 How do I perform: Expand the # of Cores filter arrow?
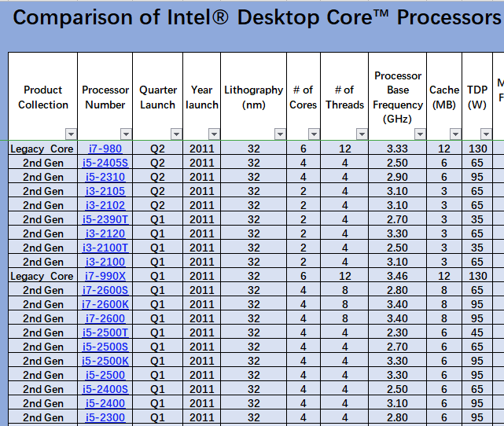coord(314,134)
